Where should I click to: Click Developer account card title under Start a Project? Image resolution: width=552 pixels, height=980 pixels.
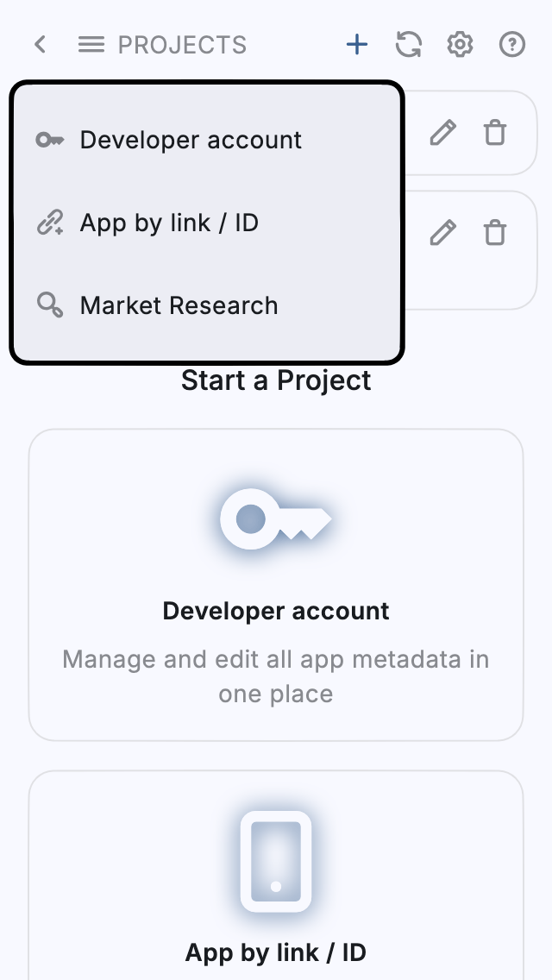pos(276,611)
